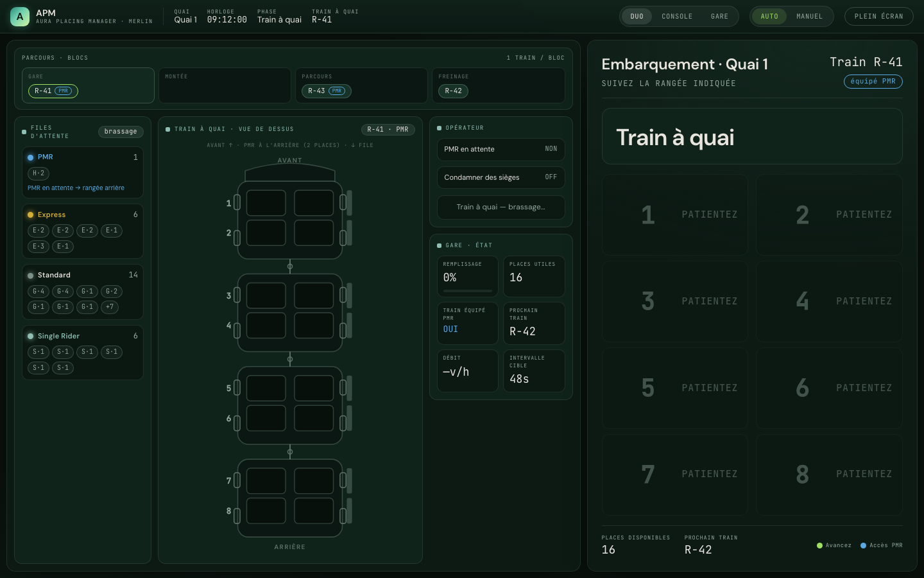Click the REMPLISSAGE progress bar under 0%

467,291
